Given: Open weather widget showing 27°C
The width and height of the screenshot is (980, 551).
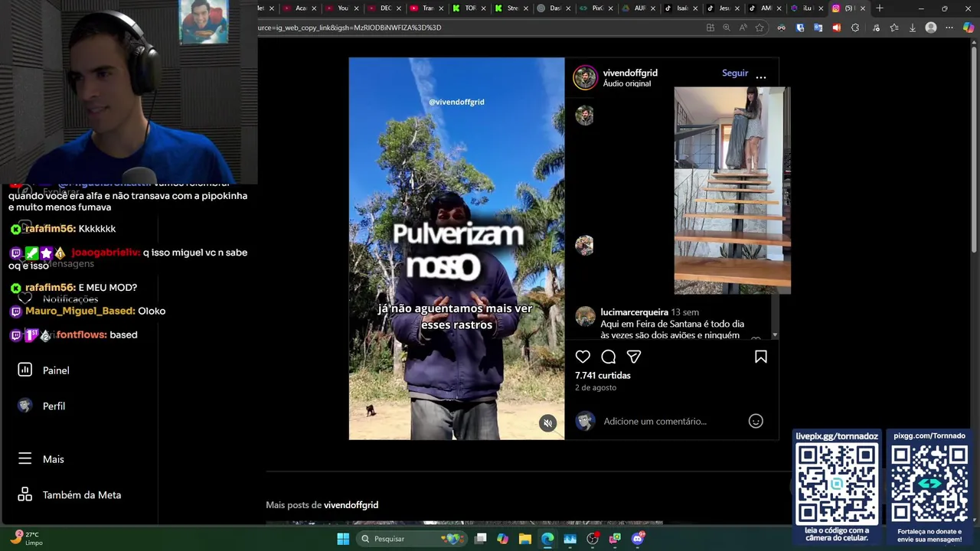Looking at the screenshot, I should pos(26,538).
